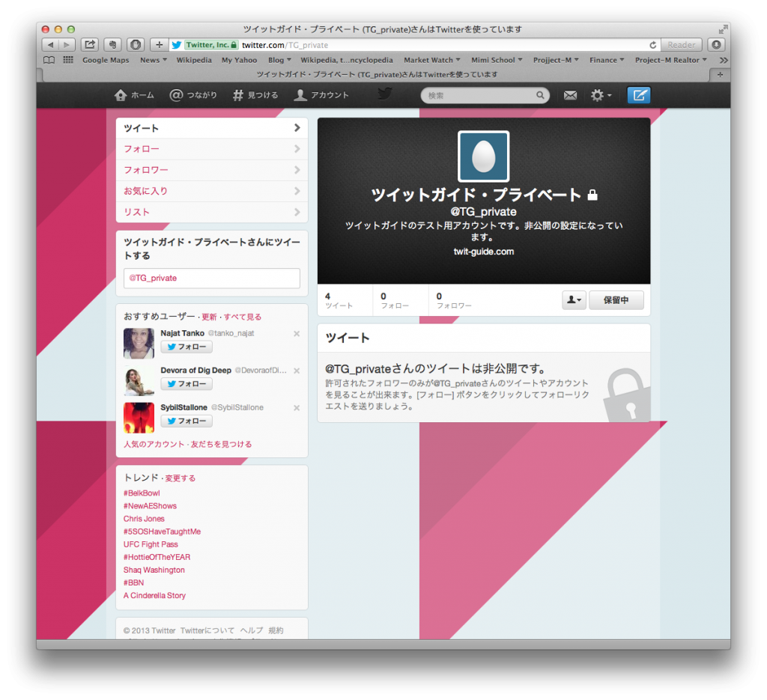Go to ホーム home in navbar
Screen dimensions: 767x700
[134, 95]
